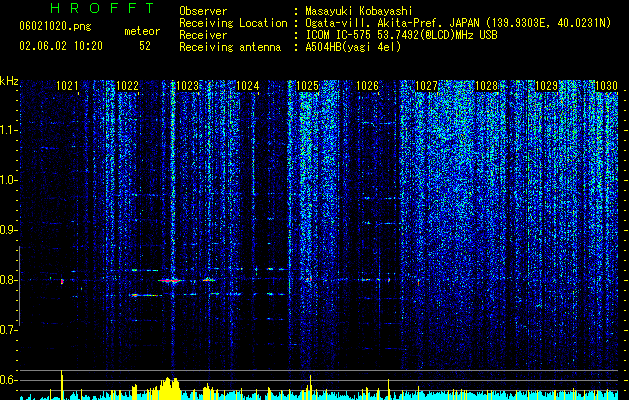Click the meteor count 52
629x400 pixels.
145,46
